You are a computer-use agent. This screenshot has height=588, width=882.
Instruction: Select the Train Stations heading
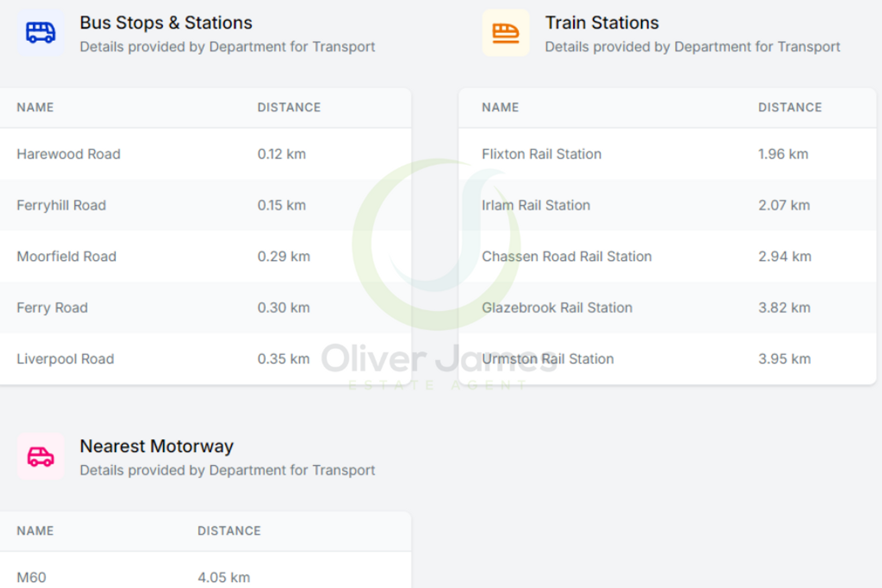[602, 23]
